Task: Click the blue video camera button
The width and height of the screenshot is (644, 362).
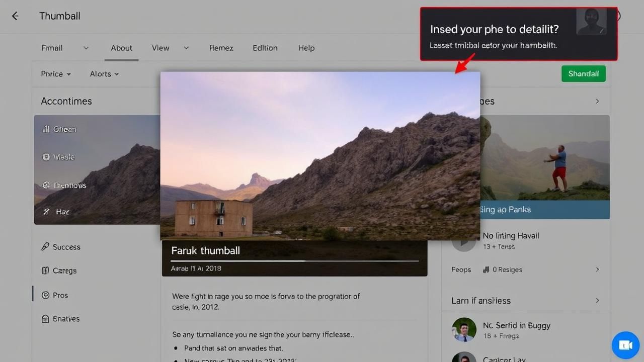Action: click(x=625, y=345)
